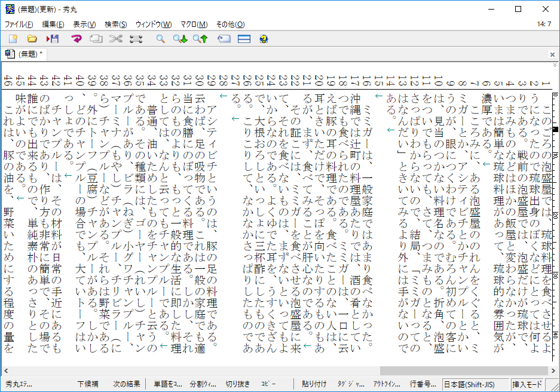
Task: Click the horizontal scrollbar left arrow
Action: (x=6, y=370)
